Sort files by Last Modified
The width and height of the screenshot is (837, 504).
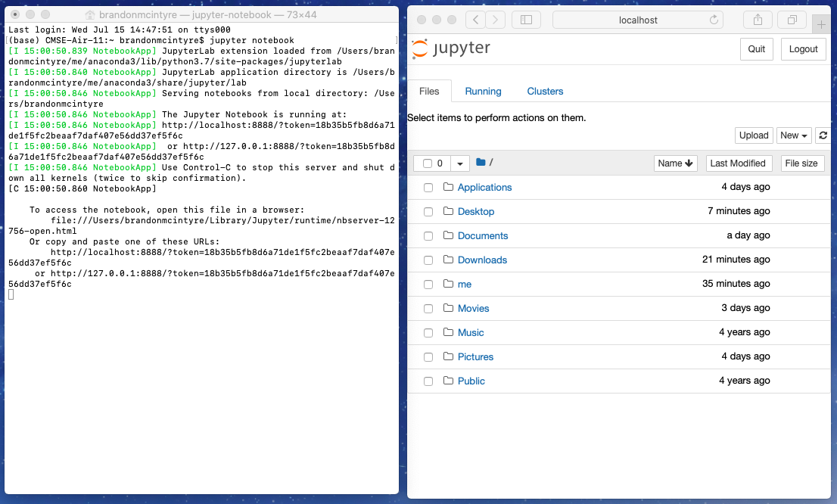[738, 163]
